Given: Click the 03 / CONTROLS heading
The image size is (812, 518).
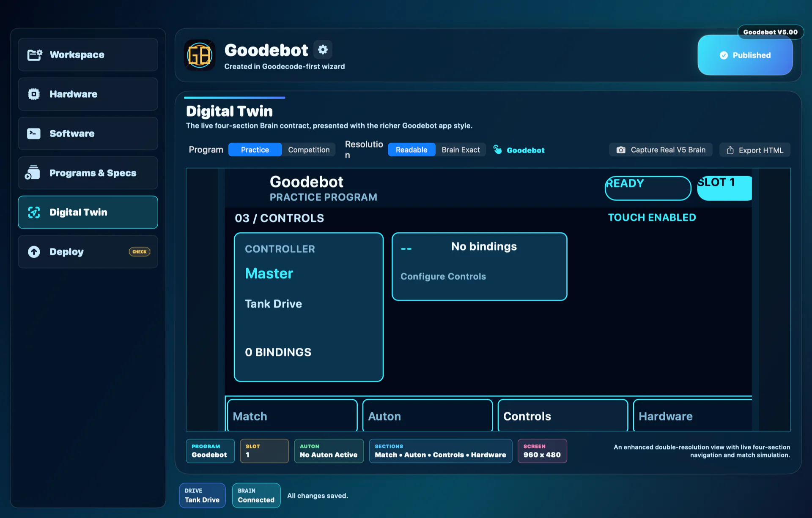Looking at the screenshot, I should click(280, 218).
